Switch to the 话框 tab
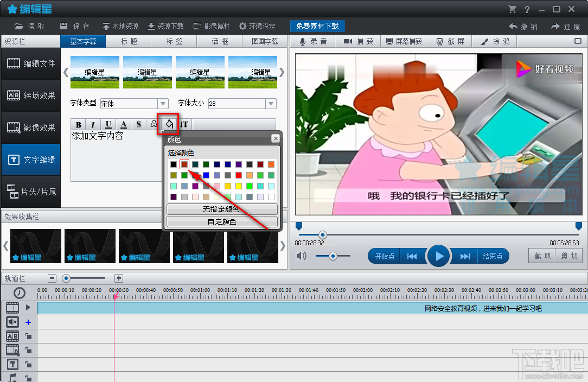The height and width of the screenshot is (382, 588). coord(220,41)
